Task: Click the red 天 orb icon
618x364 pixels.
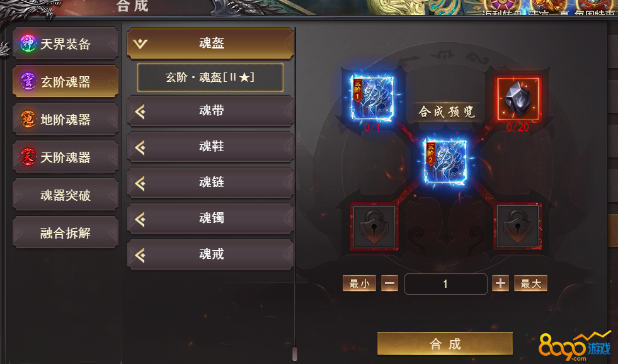Action: [x=28, y=157]
